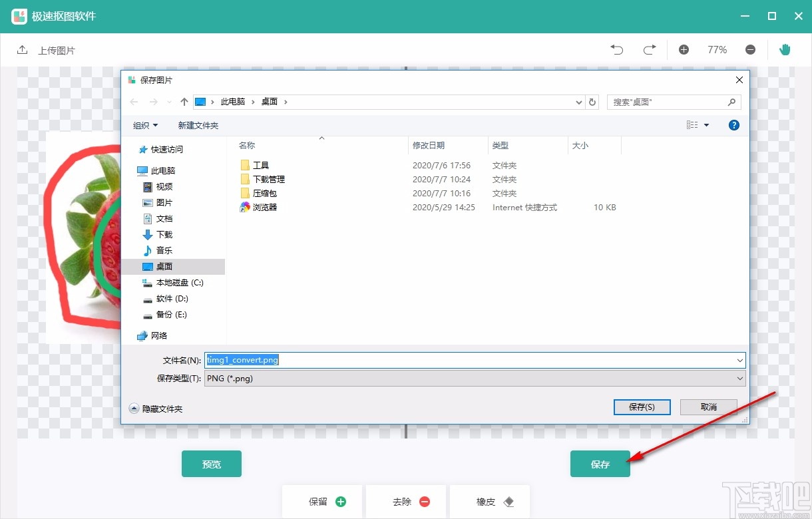Screen dimensions: 812x519
Task: Open the PNG 保存类型 dropdown
Action: tap(739, 378)
